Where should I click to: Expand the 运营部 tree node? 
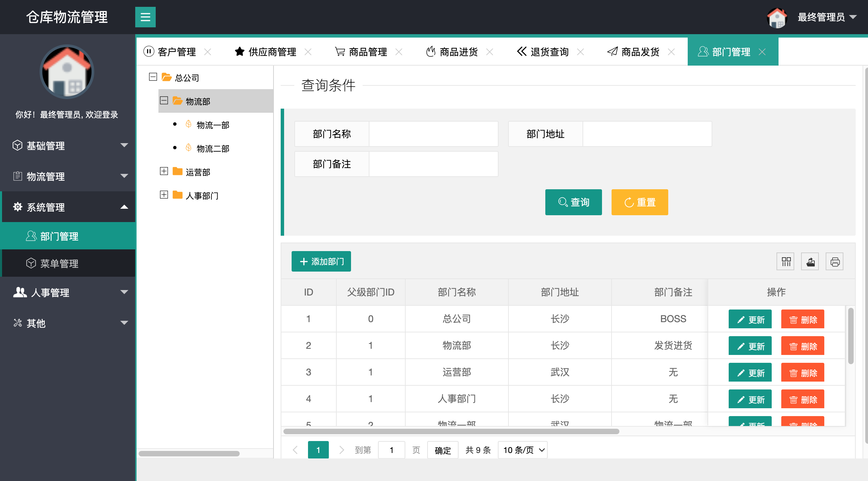click(x=164, y=171)
